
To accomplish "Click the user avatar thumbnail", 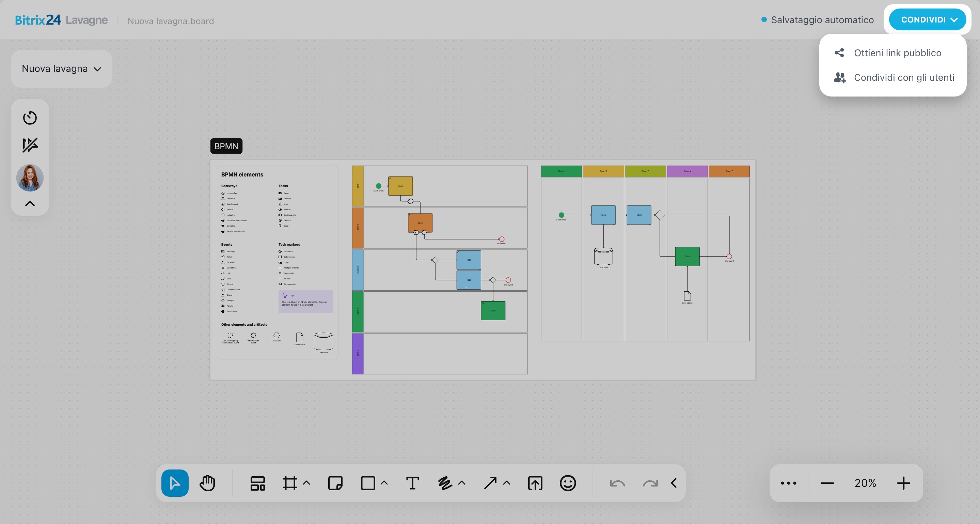I will tap(30, 177).
